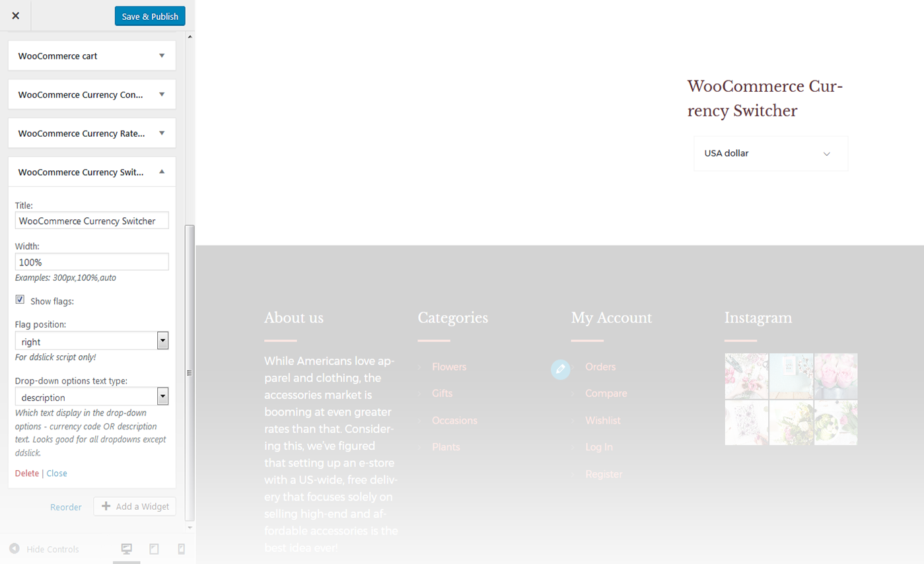
Task: Click Reorder widgets link
Action: (x=66, y=507)
